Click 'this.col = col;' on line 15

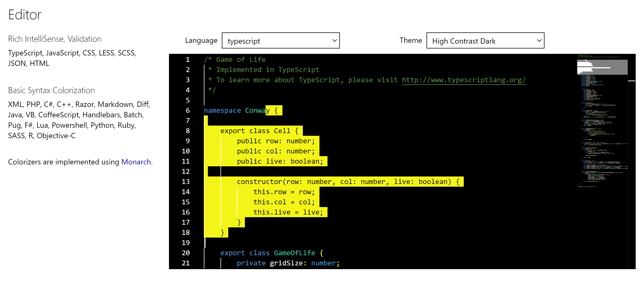[284, 202]
